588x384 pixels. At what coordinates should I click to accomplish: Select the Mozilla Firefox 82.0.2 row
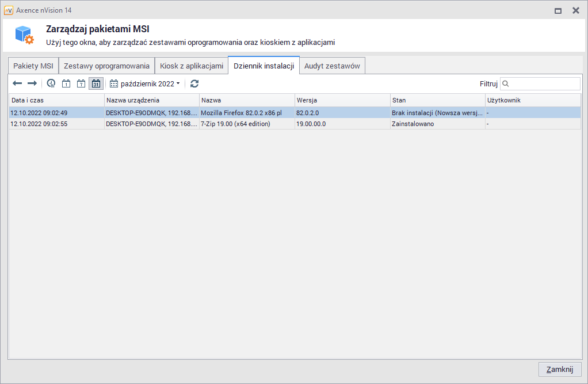(x=242, y=113)
